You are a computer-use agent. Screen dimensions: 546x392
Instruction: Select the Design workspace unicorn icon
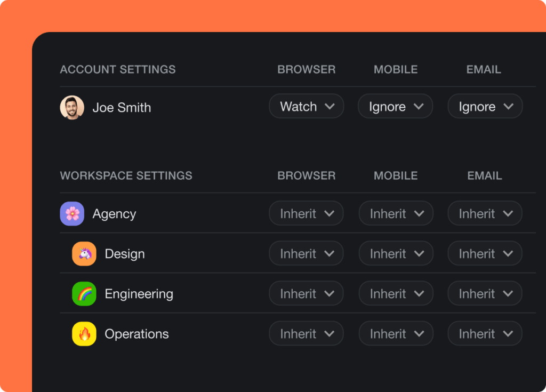[84, 253]
